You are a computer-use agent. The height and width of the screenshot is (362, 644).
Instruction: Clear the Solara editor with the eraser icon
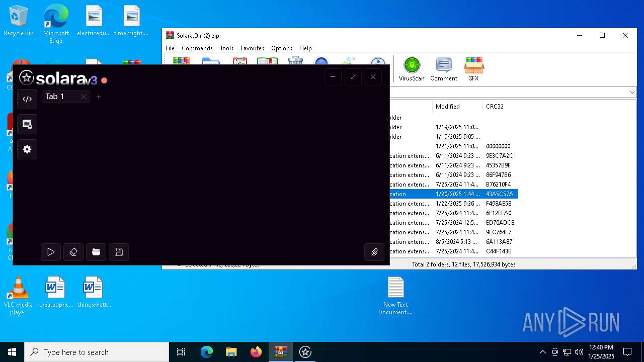pyautogui.click(x=73, y=252)
